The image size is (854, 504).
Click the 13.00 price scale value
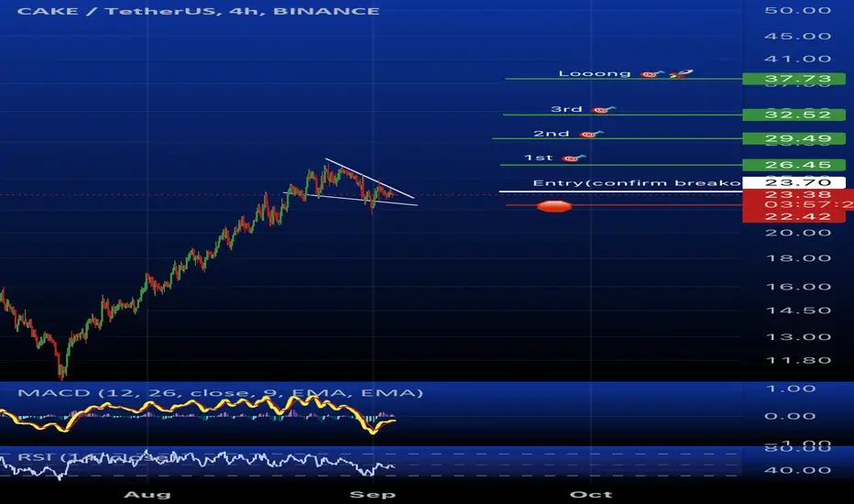(798, 336)
